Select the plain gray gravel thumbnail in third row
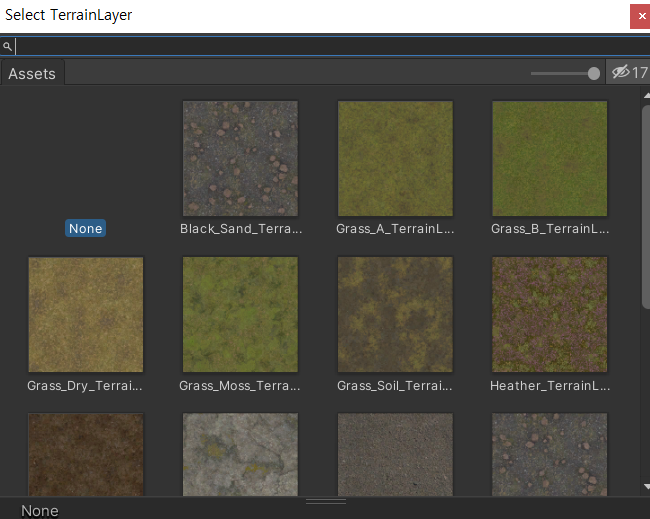This screenshot has height=519, width=650. point(395,454)
